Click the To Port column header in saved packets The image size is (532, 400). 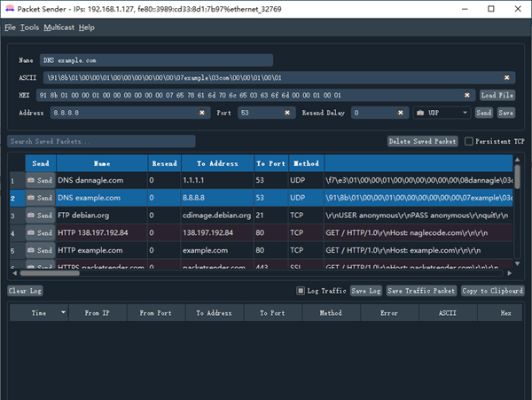point(271,163)
